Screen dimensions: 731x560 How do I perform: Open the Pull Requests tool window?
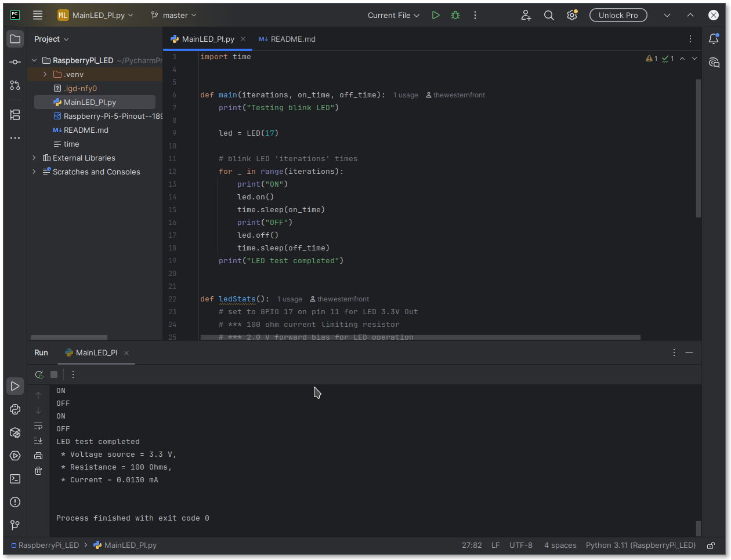point(15,85)
